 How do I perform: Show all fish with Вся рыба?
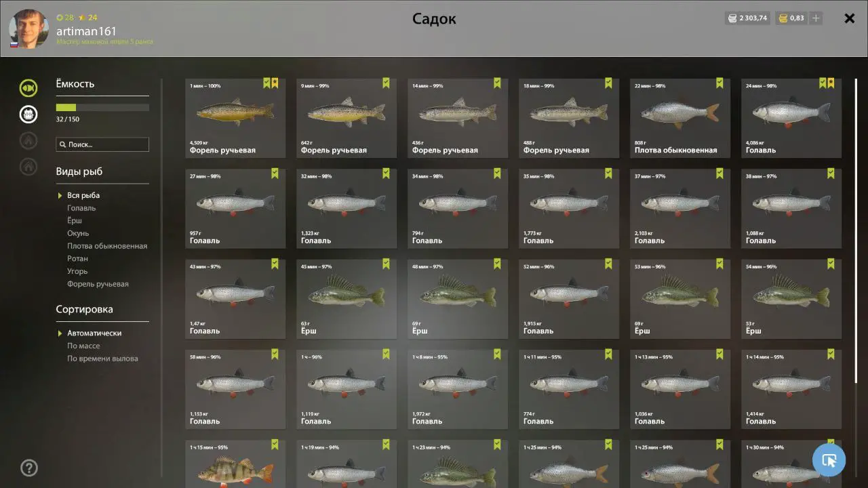[83, 195]
